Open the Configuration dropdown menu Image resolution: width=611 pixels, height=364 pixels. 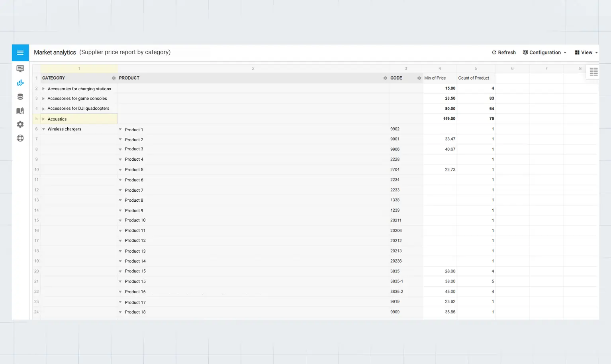point(544,53)
